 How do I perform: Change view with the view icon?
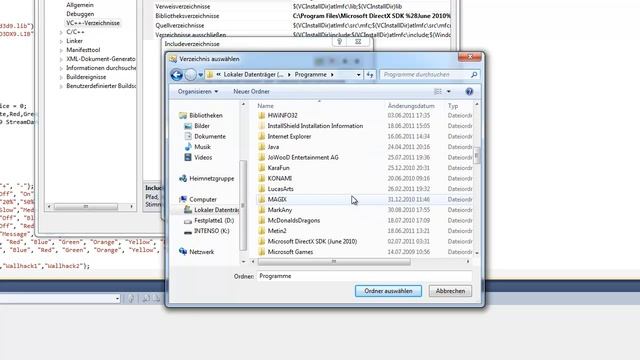click(x=438, y=91)
